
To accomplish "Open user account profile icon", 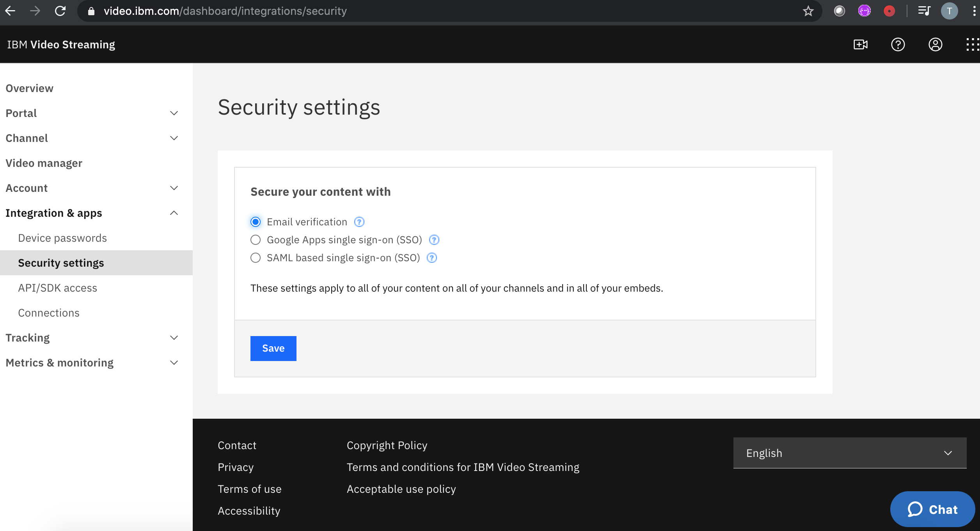I will (x=936, y=44).
